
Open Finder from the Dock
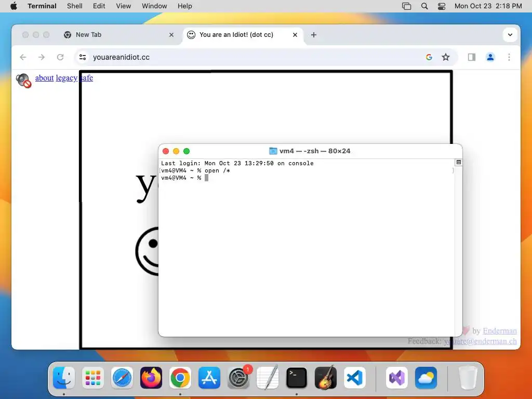click(x=64, y=378)
